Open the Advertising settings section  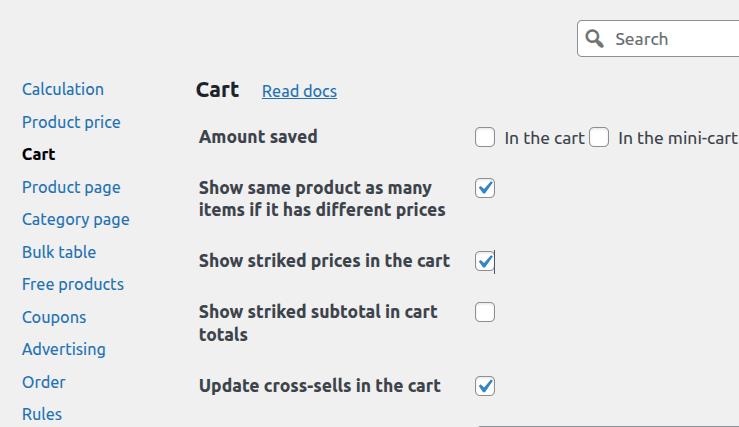click(64, 349)
